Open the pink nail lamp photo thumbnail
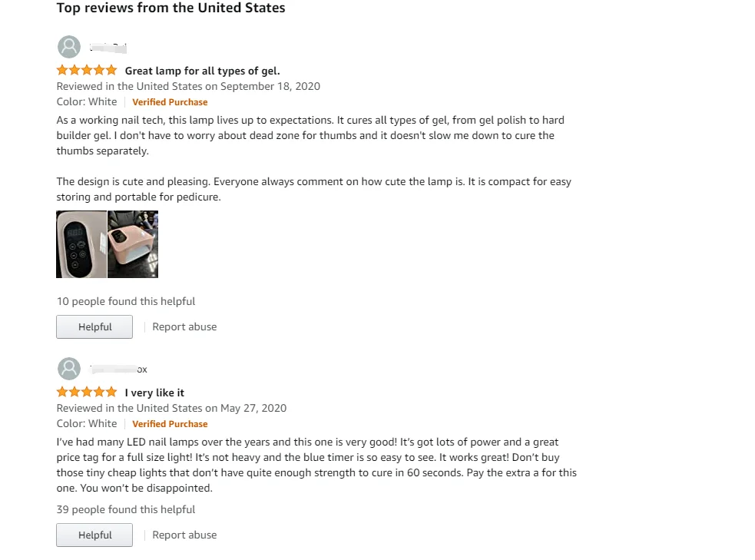 click(x=133, y=244)
